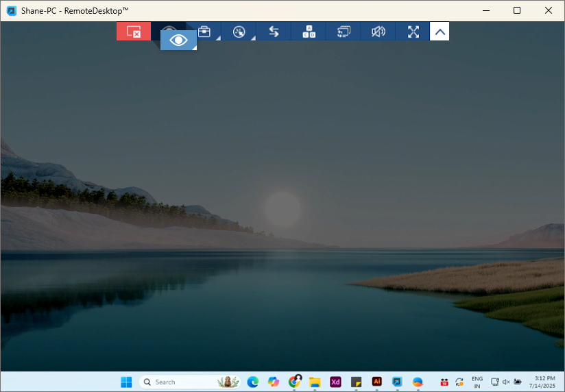Click the file transfer arrows icon
This screenshot has height=392, width=565.
[274, 32]
